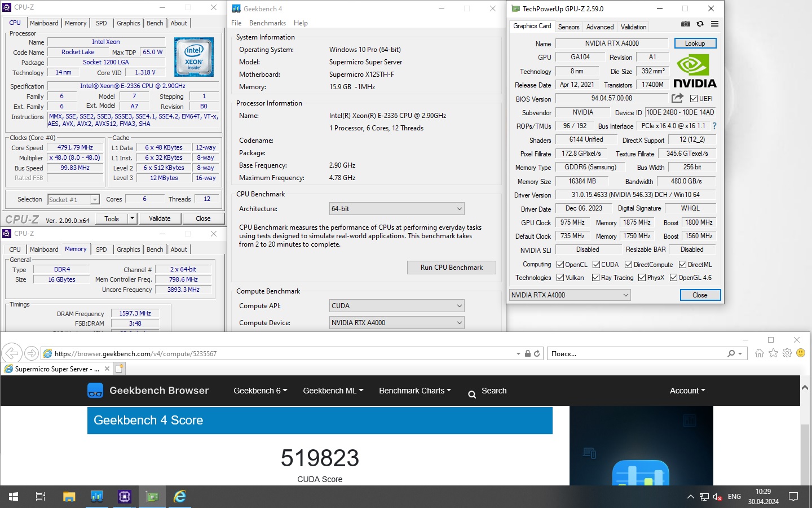Open GPU-Z hamburger menu
Screen dimensions: 812x508
714,24
